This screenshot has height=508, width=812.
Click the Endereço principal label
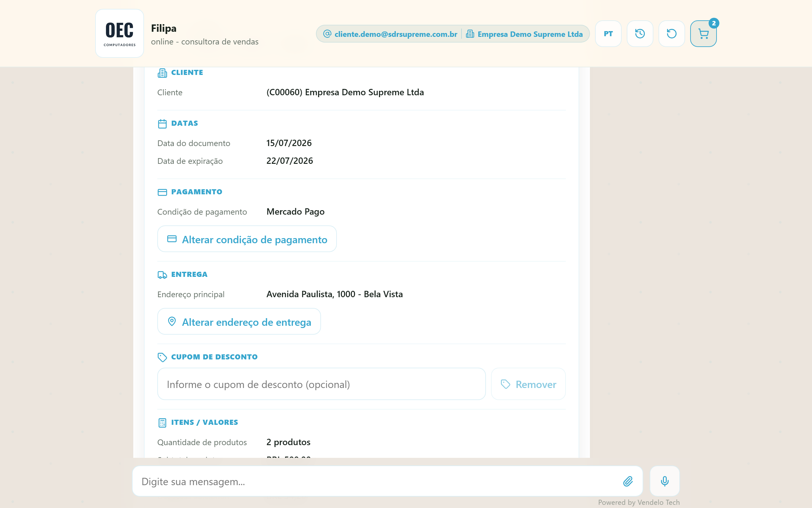(x=191, y=295)
